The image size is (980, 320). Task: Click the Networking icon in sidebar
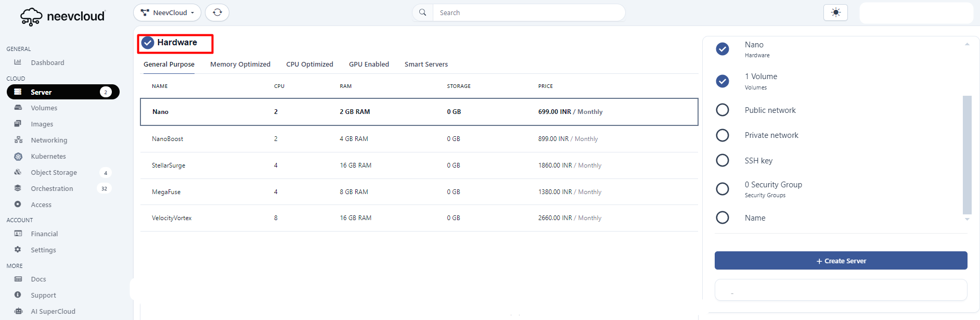tap(18, 140)
